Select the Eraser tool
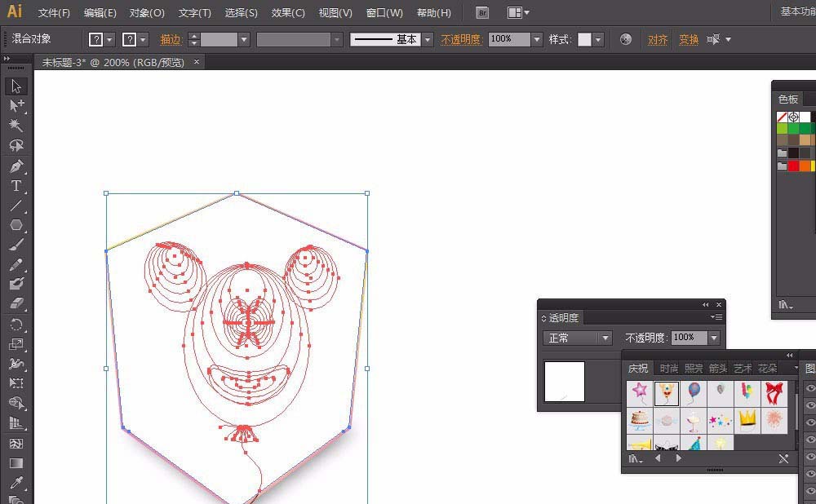Screen dimensions: 816x504 (x=16, y=304)
